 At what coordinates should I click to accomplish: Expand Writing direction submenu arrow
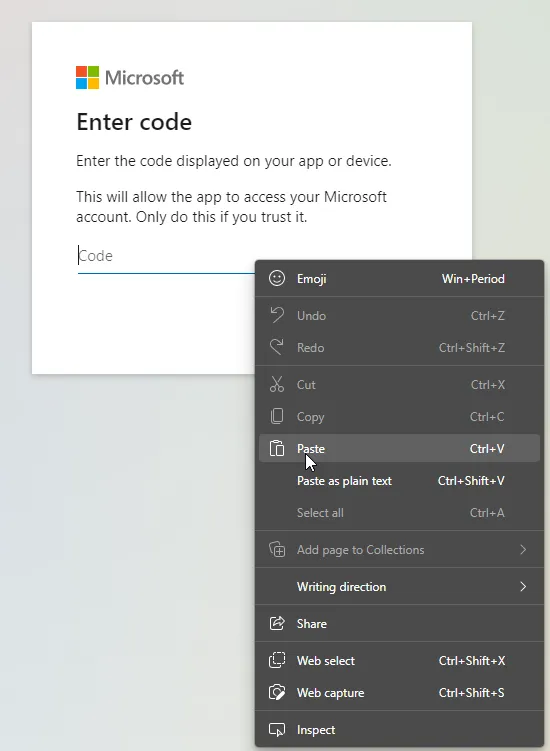pyautogui.click(x=523, y=586)
